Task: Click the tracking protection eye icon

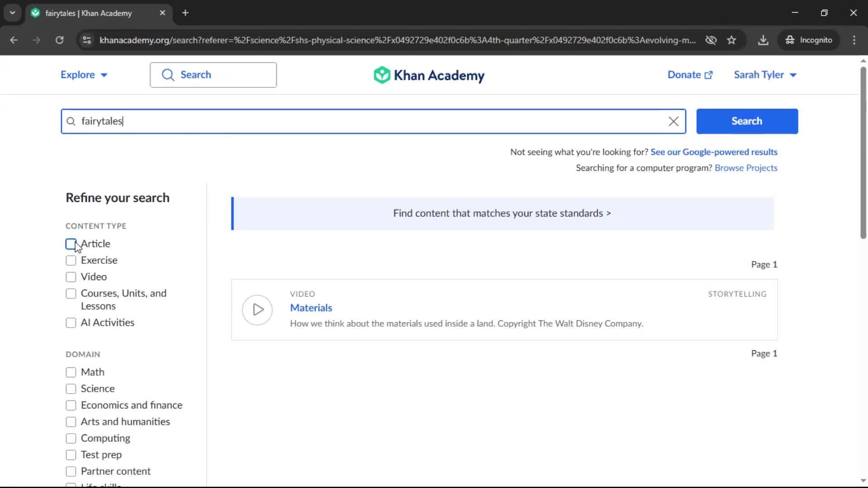Action: coord(711,40)
